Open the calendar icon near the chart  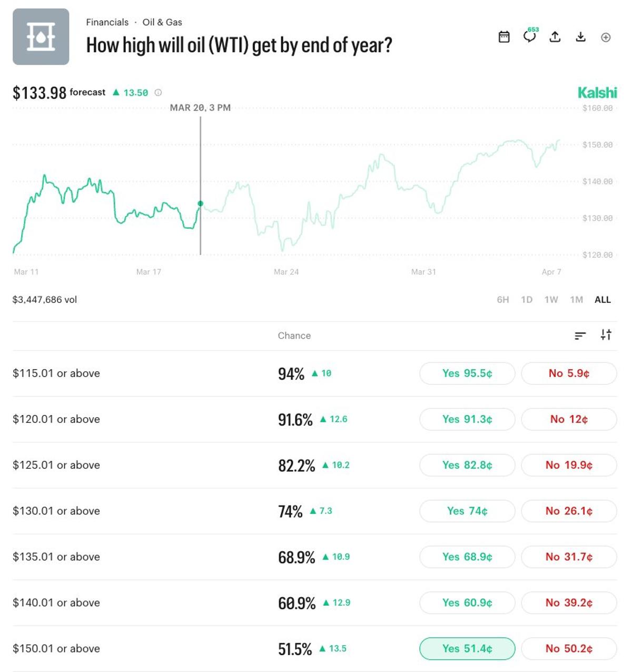(503, 37)
